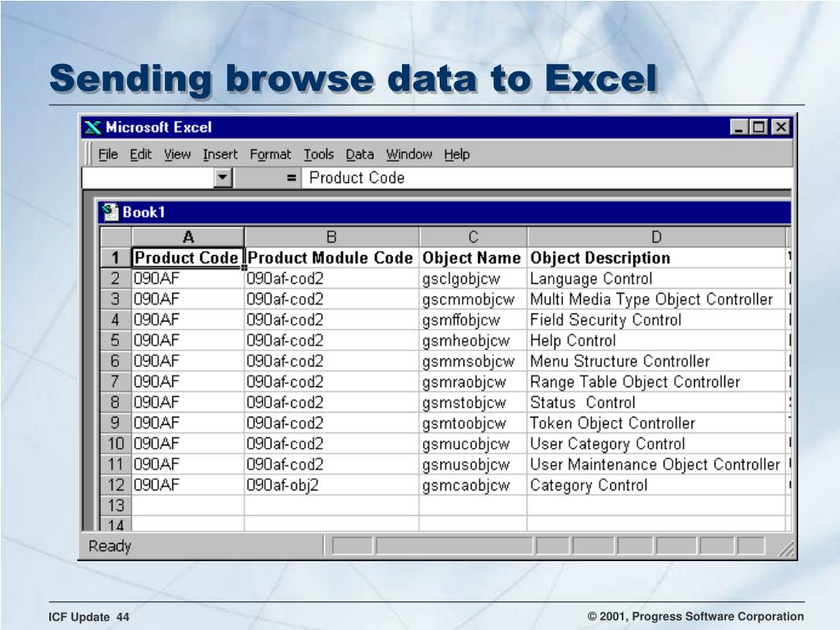Click the Ready status bar text
840x630 pixels.
point(110,546)
